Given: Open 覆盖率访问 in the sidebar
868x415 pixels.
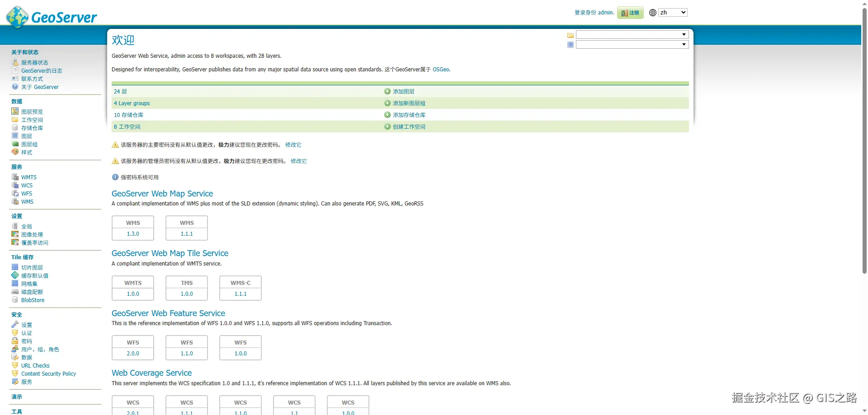Looking at the screenshot, I should [35, 242].
